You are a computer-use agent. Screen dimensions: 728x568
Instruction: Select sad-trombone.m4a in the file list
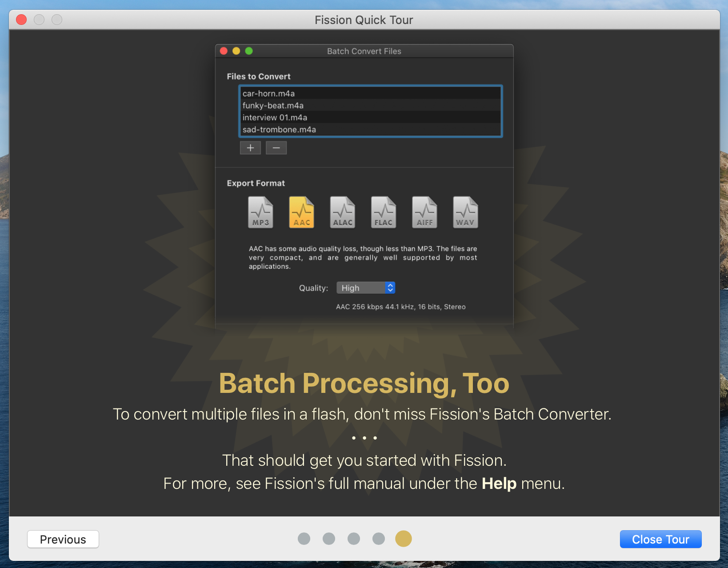[x=371, y=129]
